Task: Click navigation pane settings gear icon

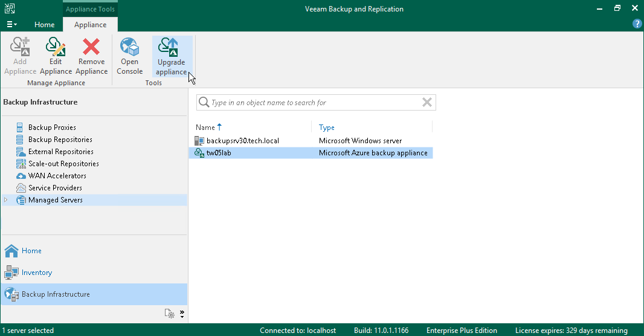Action: (169, 314)
